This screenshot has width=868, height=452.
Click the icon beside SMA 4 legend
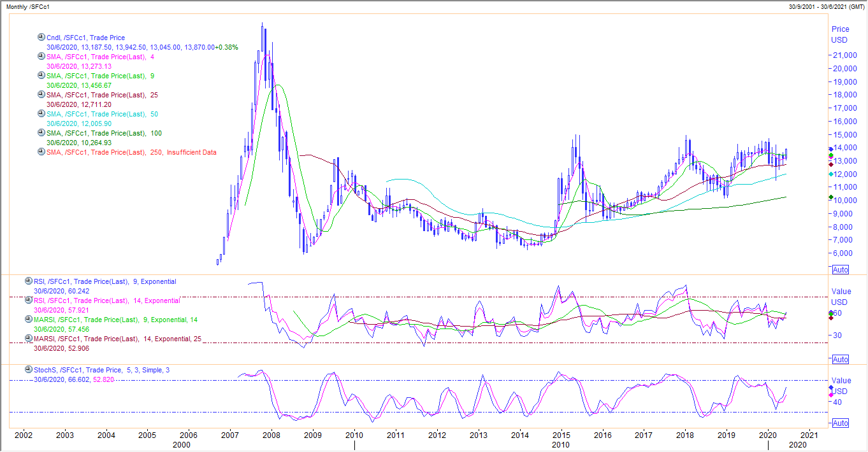[41, 57]
